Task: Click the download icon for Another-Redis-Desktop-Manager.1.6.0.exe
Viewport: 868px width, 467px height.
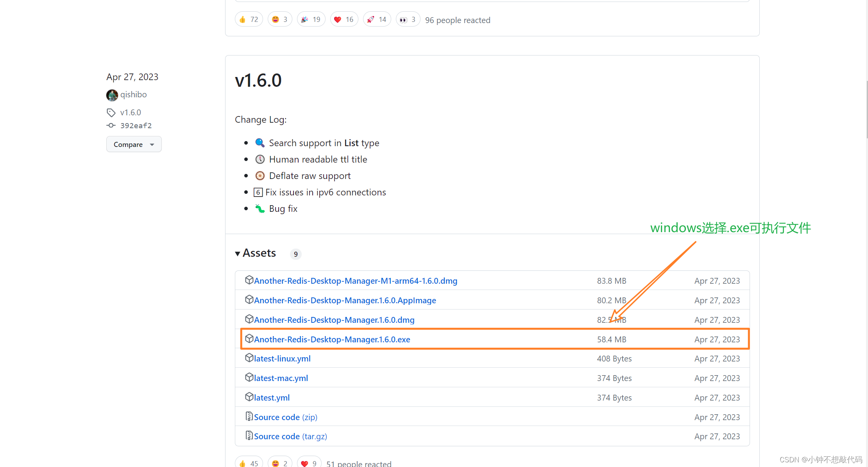Action: coord(249,339)
